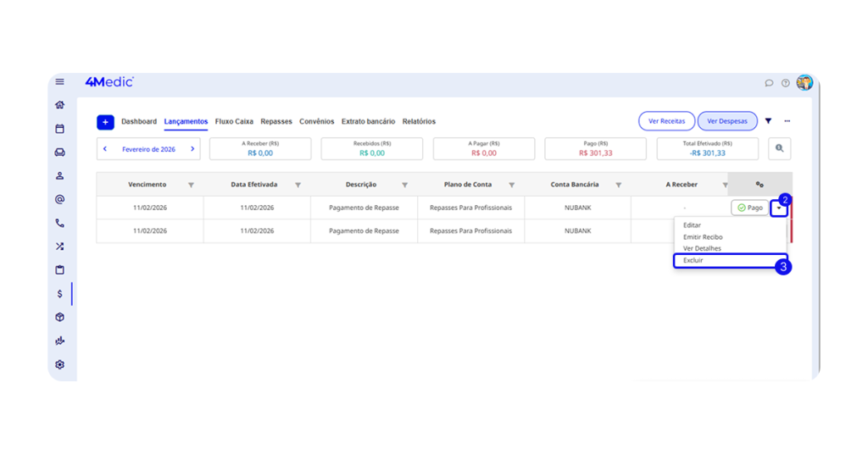Click the phone icon in sidebar

59,224
